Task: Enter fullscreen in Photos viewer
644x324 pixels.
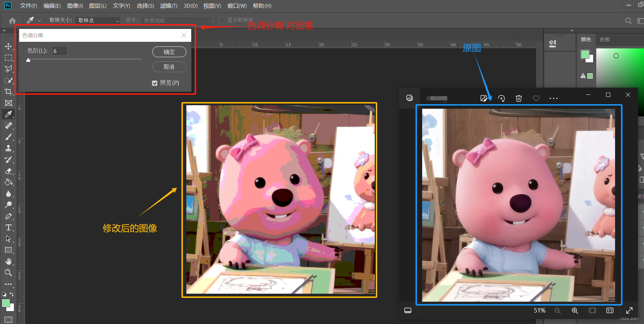Action: pyautogui.click(x=629, y=310)
